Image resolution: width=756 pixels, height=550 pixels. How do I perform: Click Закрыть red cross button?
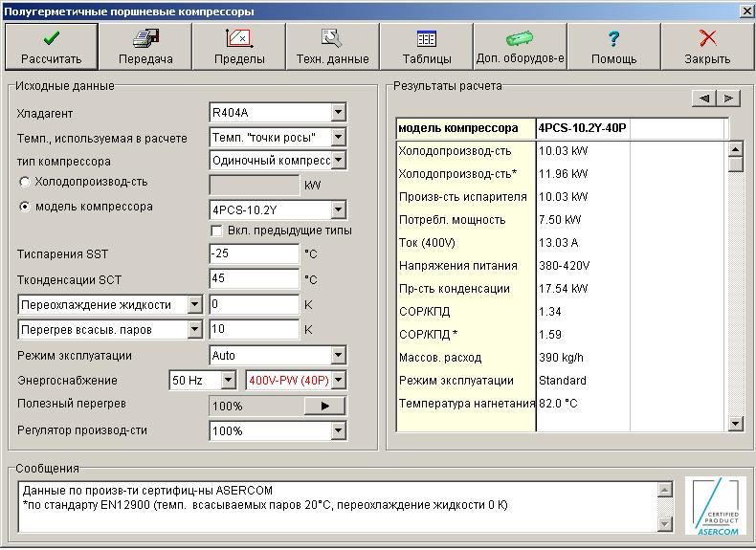(x=707, y=47)
